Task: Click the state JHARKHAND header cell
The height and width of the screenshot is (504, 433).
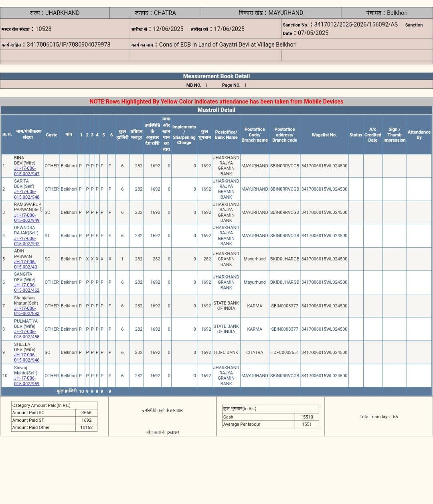Action: coord(55,13)
